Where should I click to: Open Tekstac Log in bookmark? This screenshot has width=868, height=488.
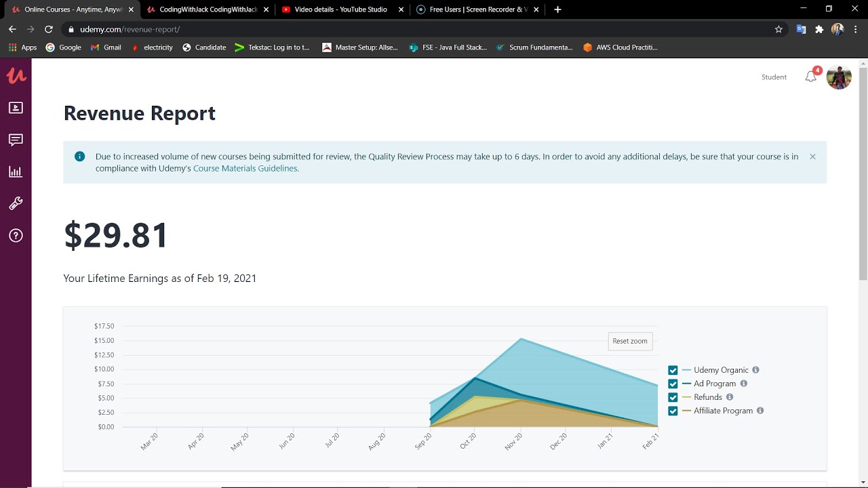pos(272,47)
